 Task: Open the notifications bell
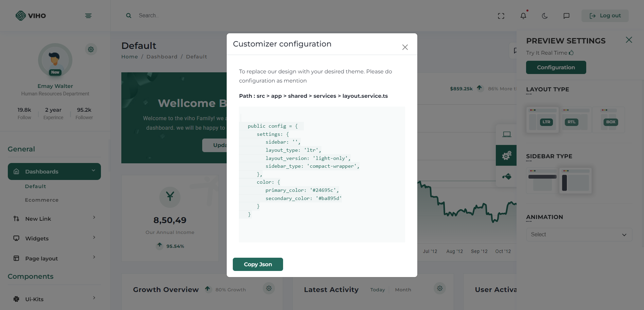click(523, 16)
